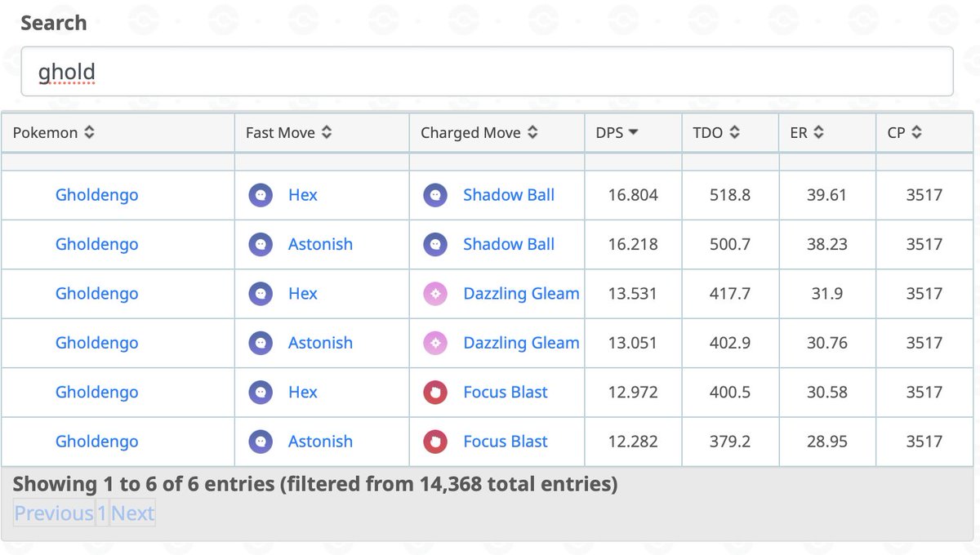This screenshot has height=555, width=980.
Task: Click ghost icon beside Hex in the 12.972 DPS row
Action: coord(261,393)
